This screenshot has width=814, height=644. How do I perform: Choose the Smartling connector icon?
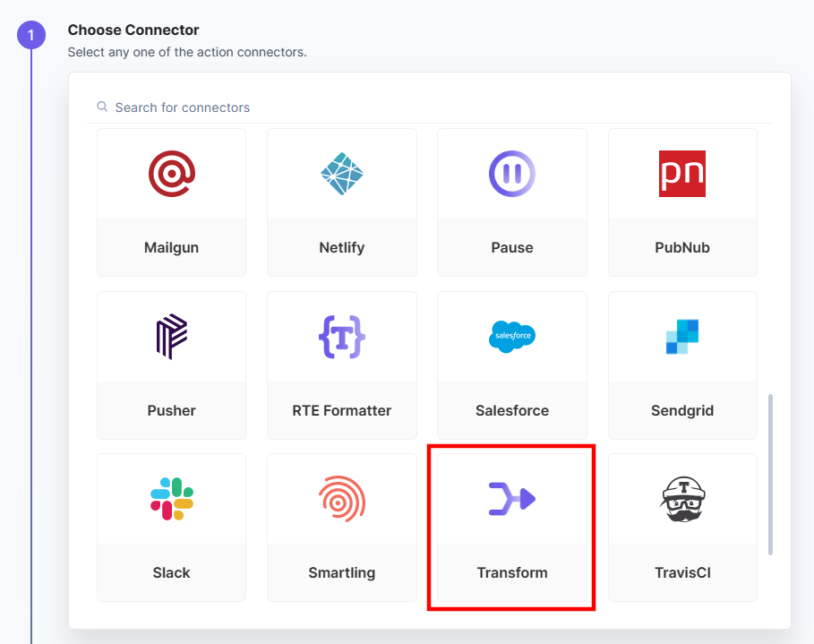[342, 499]
